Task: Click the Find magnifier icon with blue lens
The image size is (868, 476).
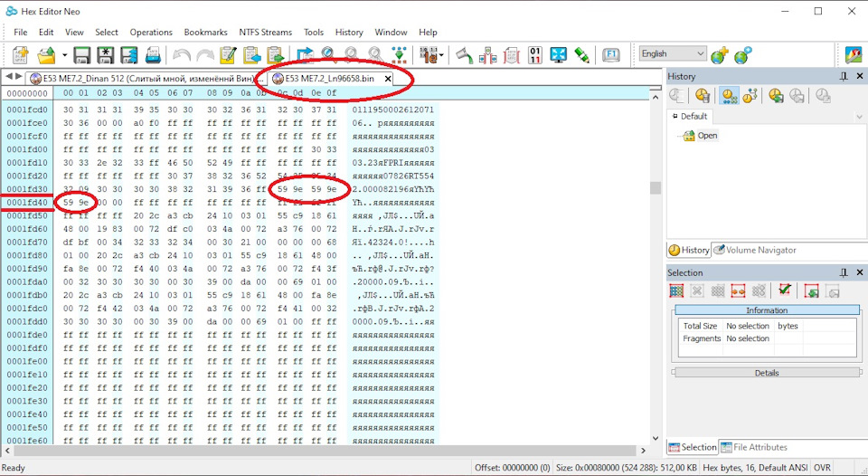Action: point(328,54)
